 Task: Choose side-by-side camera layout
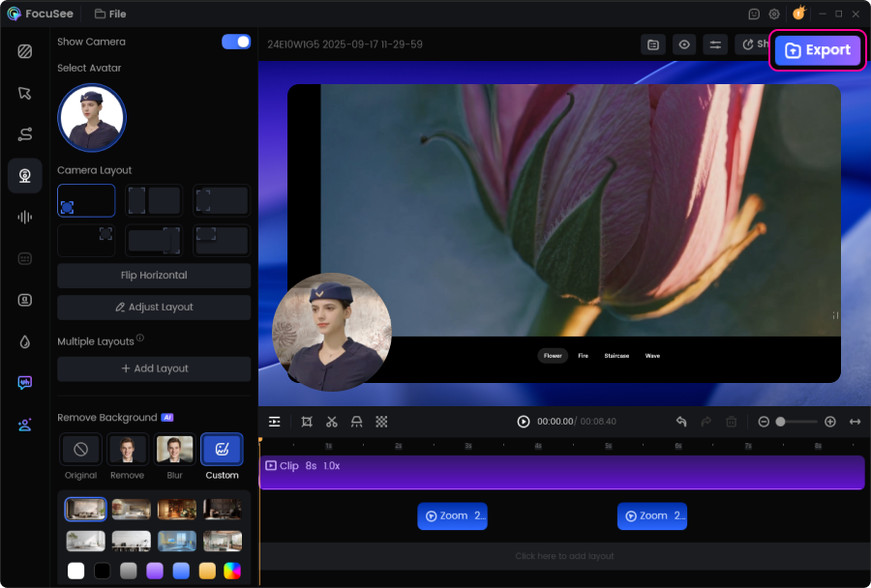[154, 200]
